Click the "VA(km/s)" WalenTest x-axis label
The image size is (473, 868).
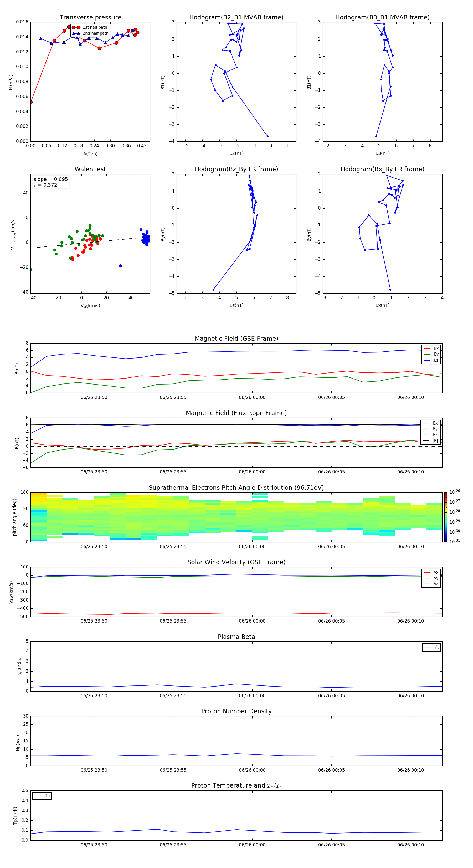(x=90, y=306)
